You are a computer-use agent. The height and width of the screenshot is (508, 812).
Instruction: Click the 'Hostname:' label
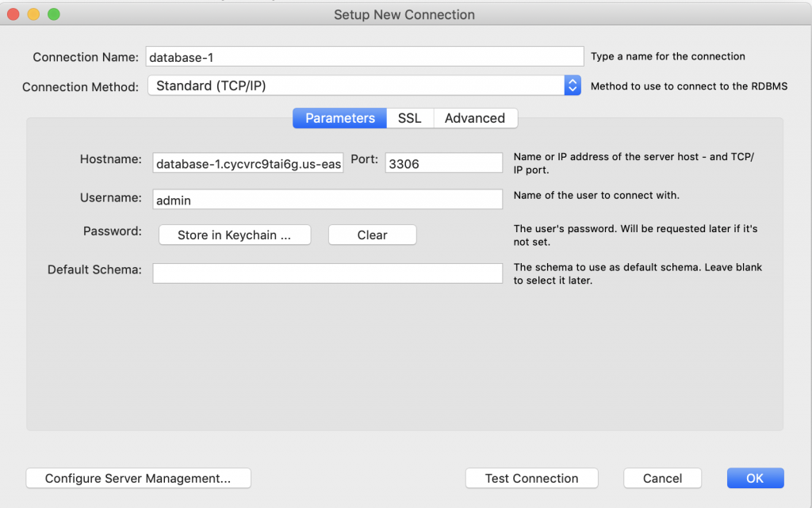[x=110, y=159]
